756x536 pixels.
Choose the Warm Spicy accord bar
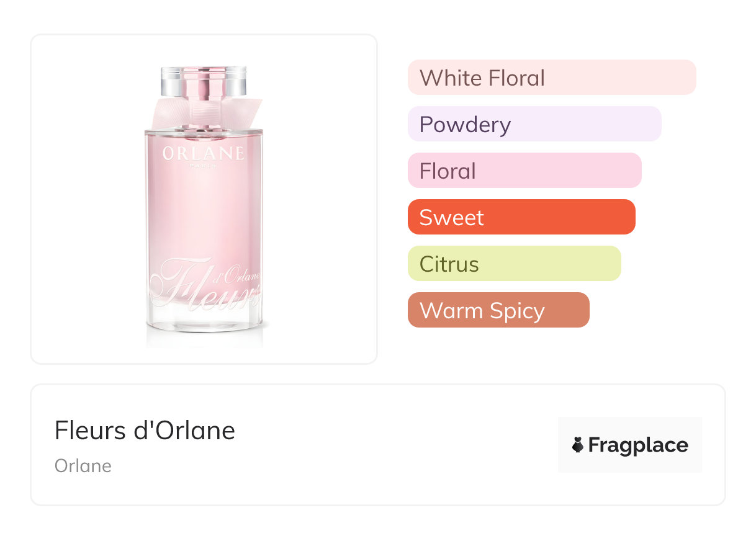(498, 310)
